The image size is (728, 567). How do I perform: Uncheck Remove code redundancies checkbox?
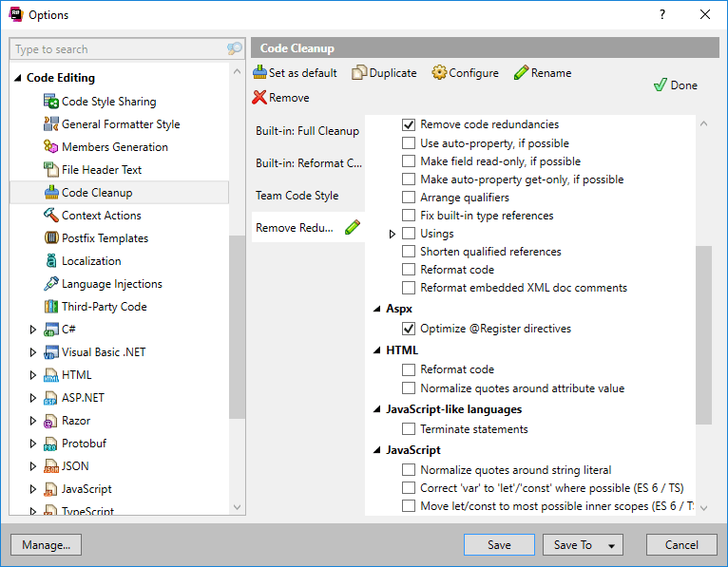[409, 124]
